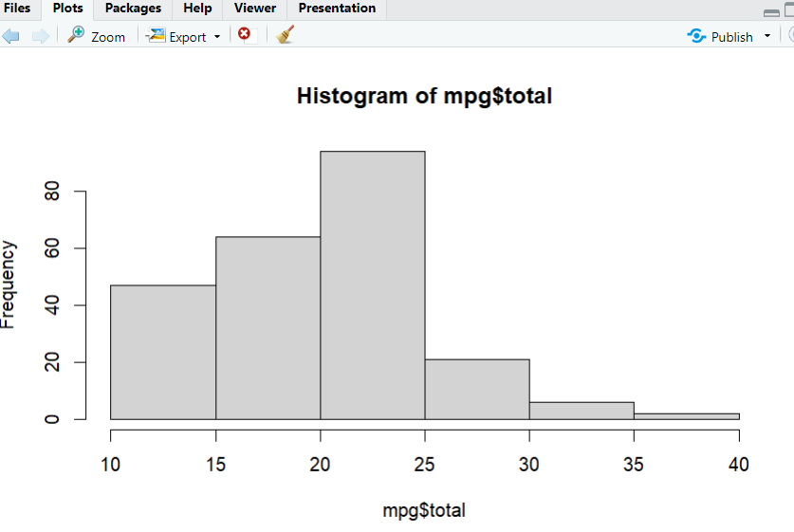794x532 pixels.
Task: Click the histogram bar from 25 to 30
Action: (x=477, y=389)
